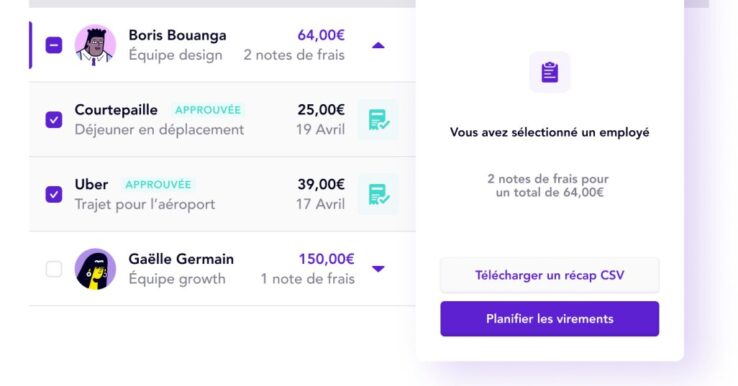Open the Uber receipt icon
The width and height of the screenshot is (738, 386).
[378, 194]
